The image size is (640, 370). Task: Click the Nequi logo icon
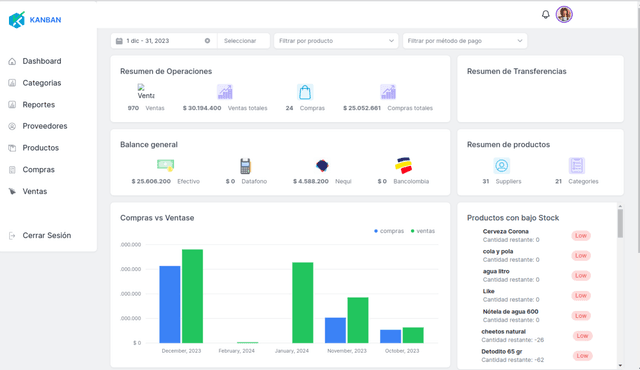[x=322, y=165]
